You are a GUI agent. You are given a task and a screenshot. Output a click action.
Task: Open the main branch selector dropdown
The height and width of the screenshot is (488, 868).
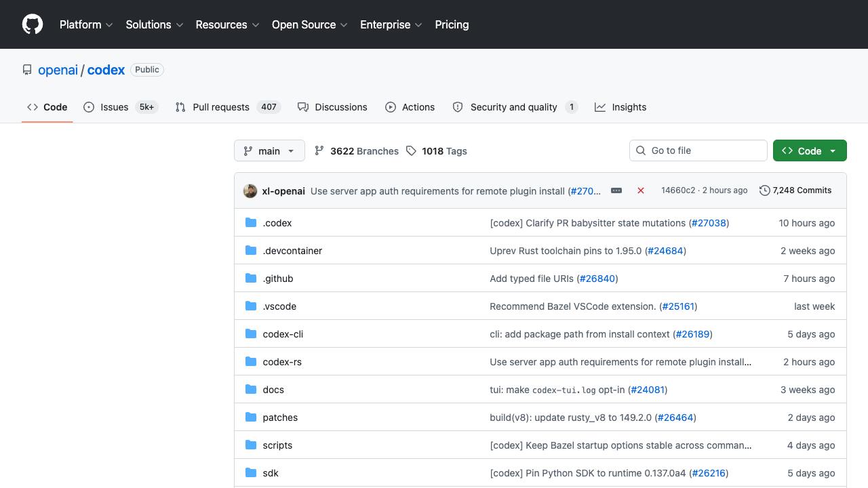269,151
